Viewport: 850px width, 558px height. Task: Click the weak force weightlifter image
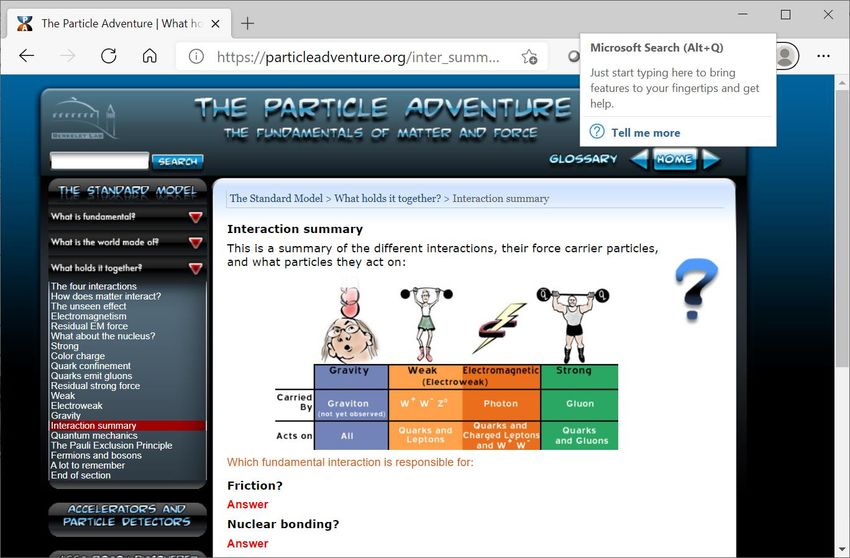click(x=426, y=324)
